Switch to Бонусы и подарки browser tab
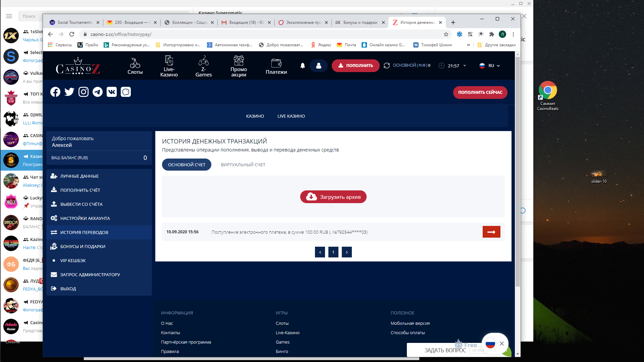644x362 pixels. (x=360, y=22)
